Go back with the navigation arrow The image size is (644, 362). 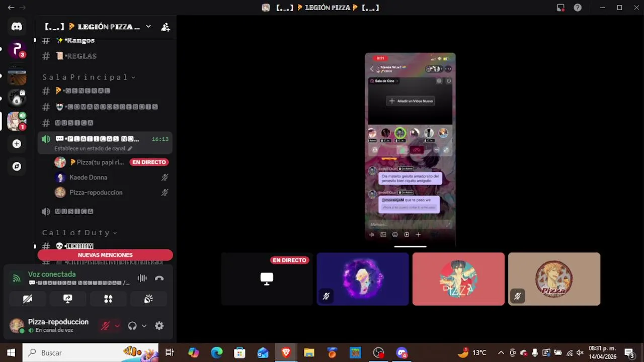tap(11, 8)
